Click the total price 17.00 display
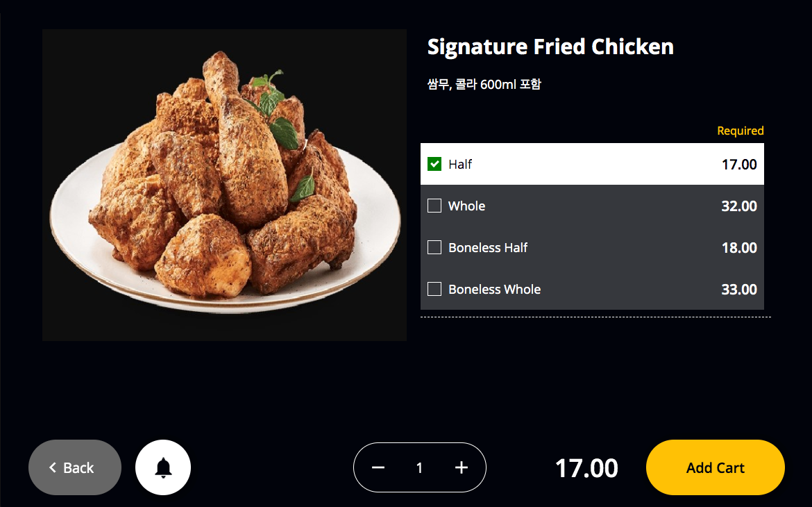The image size is (812, 507). point(586,468)
